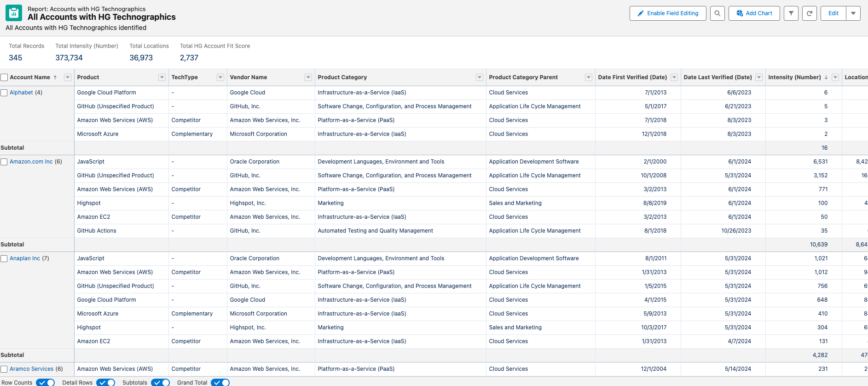The height and width of the screenshot is (386, 868).
Task: Sort by Account Name arrow icon
Action: pos(55,77)
